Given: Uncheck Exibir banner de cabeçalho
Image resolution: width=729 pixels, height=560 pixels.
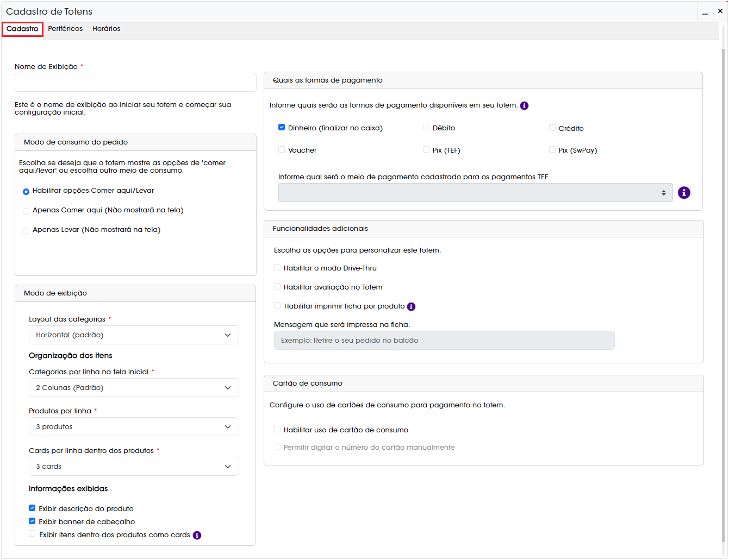Looking at the screenshot, I should click(x=32, y=521).
